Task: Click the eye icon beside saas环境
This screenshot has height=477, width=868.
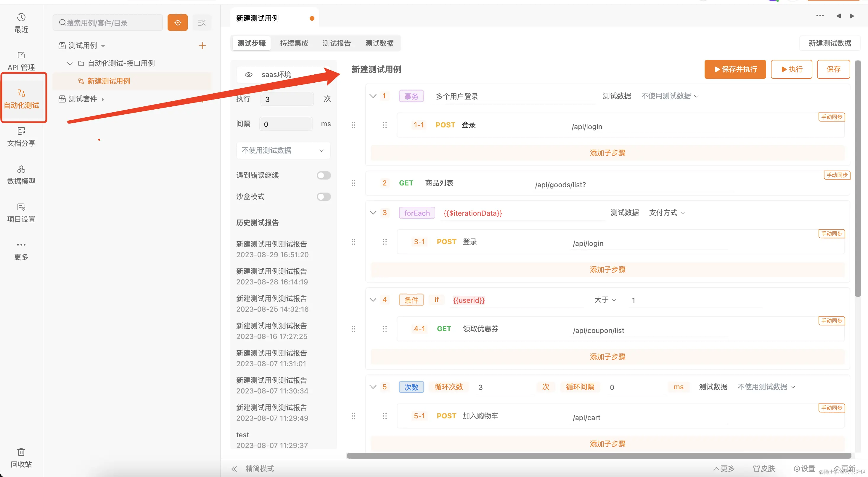Action: click(248, 74)
